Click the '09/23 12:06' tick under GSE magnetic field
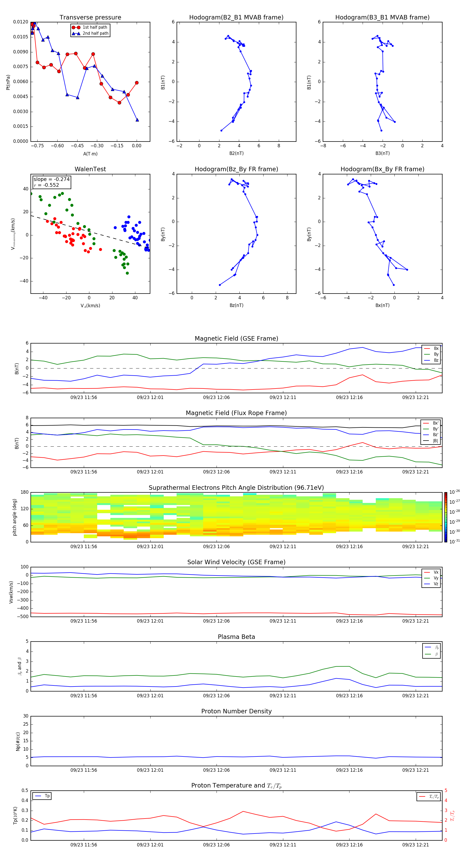The image size is (473, 868). point(217,397)
